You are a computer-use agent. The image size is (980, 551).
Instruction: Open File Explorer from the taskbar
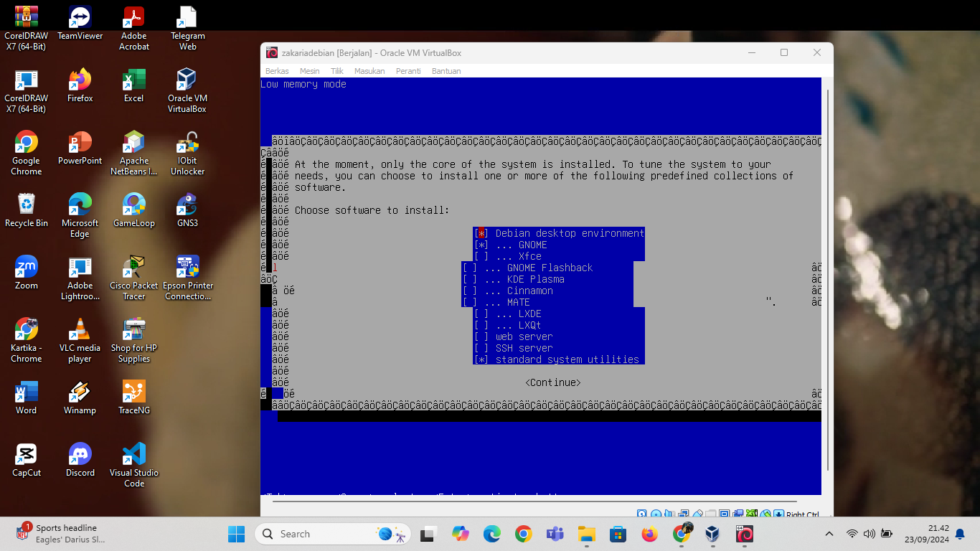[586, 534]
